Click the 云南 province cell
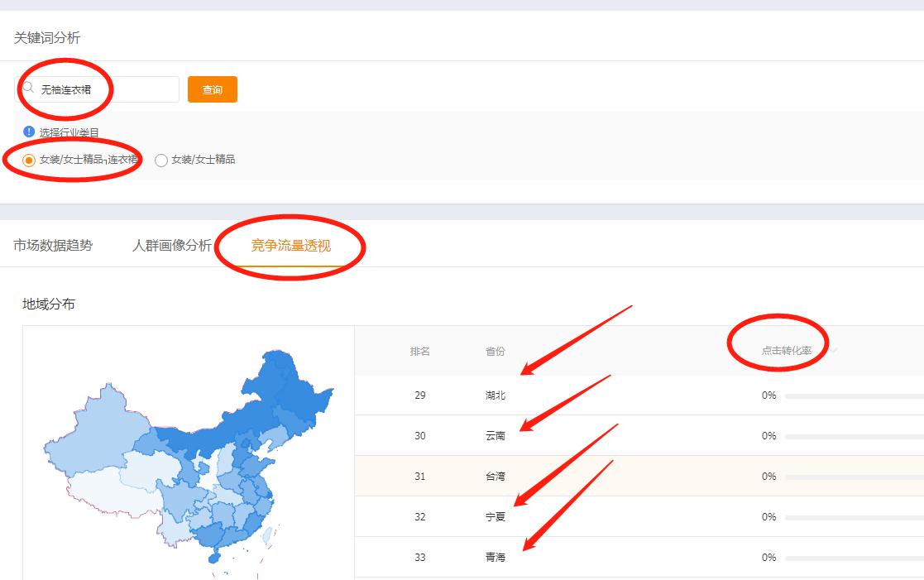The image size is (924, 580). point(495,435)
